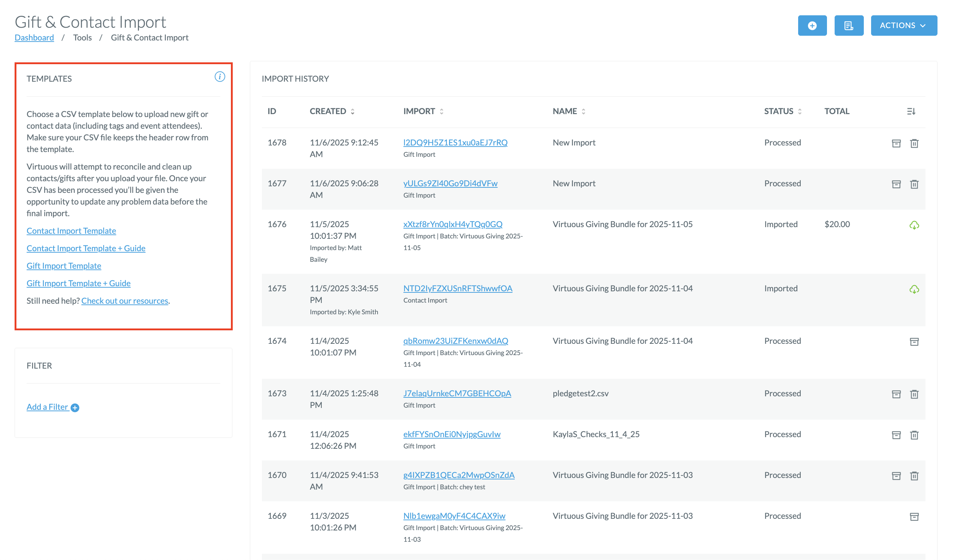Click ID 1678 cell
Viewport: 955px width, 560px height.
tap(277, 142)
